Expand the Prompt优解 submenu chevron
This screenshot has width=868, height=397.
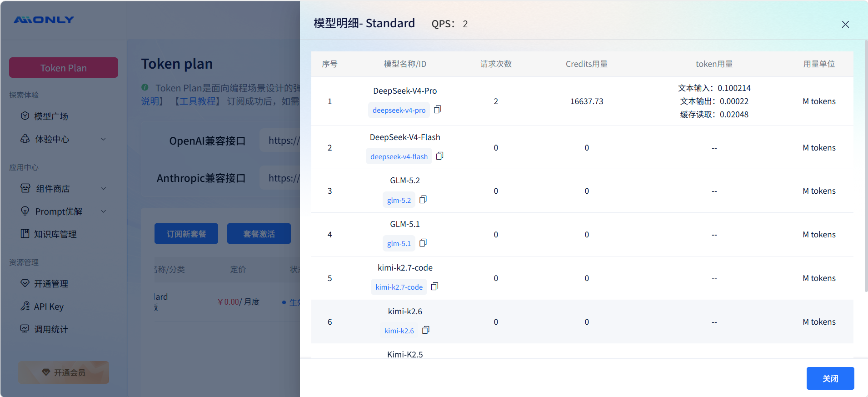pos(104,211)
